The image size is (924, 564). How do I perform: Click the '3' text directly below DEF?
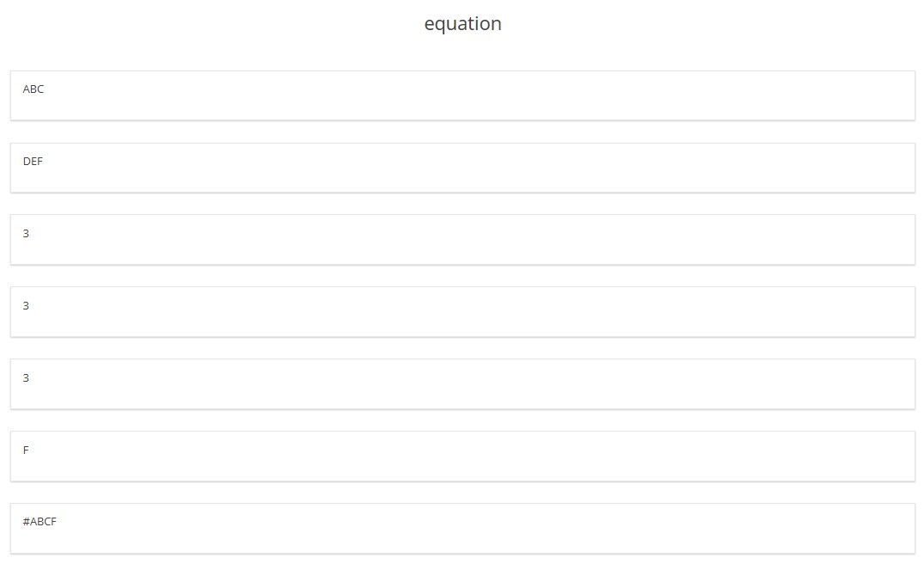(26, 234)
